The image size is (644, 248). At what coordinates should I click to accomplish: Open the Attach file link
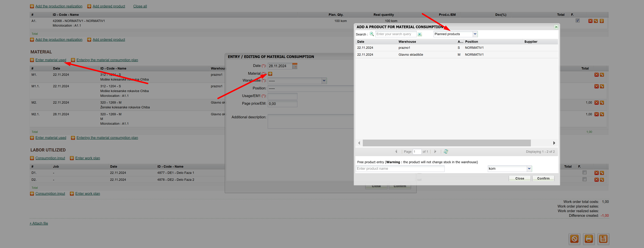pyautogui.click(x=39, y=223)
